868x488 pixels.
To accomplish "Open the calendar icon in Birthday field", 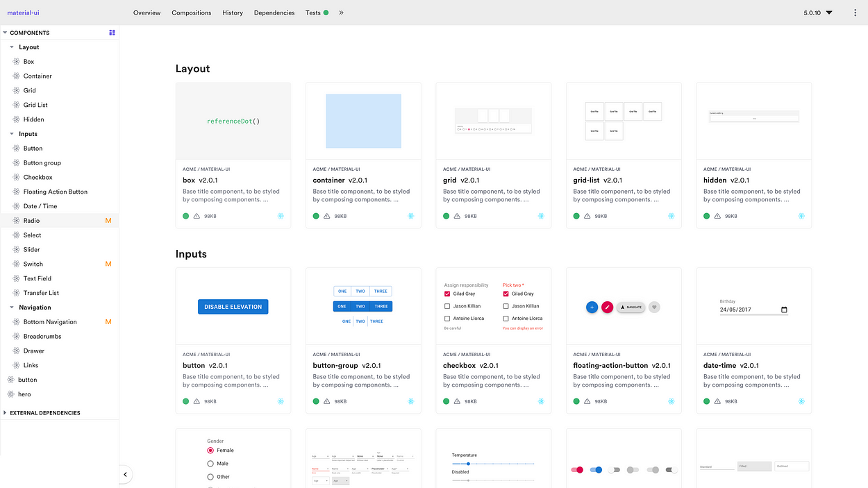I will click(x=785, y=310).
